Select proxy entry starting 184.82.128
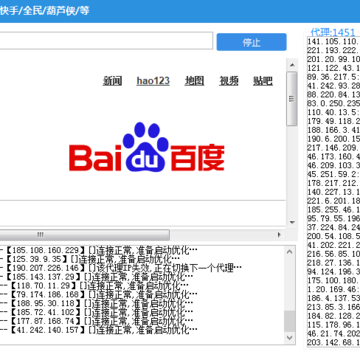Image resolution: width=360 pixels, height=360 pixels. click(x=333, y=316)
